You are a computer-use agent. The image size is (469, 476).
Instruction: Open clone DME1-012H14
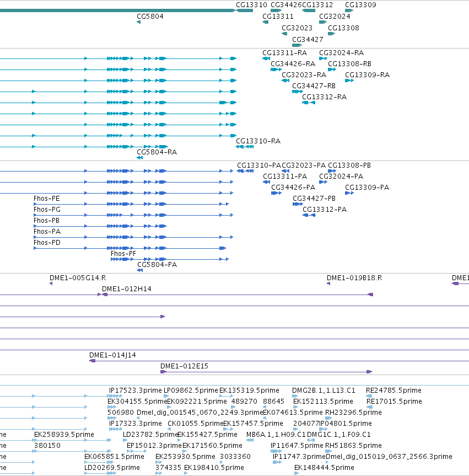pos(127,289)
